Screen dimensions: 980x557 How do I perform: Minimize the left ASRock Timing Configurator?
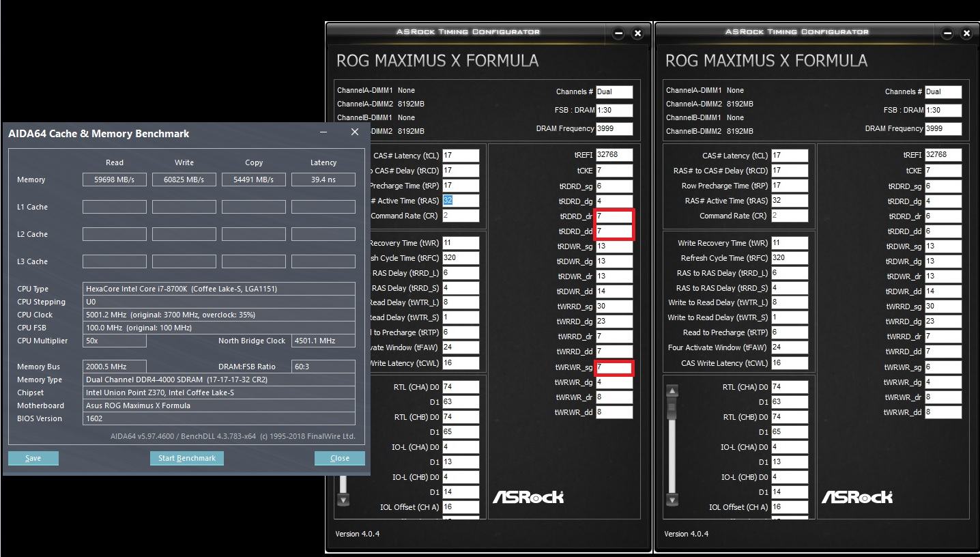pyautogui.click(x=618, y=33)
